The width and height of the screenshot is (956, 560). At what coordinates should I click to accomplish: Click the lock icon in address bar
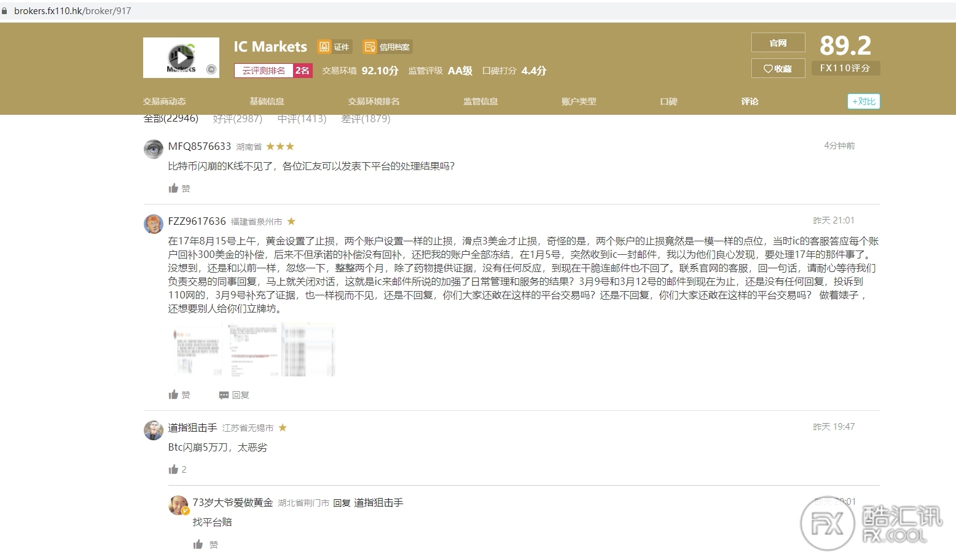[x=5, y=11]
